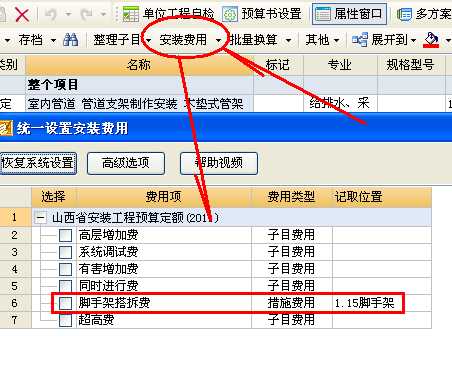This screenshot has height=387, width=452.
Task: Click the 标记 column header
Action: tap(278, 65)
